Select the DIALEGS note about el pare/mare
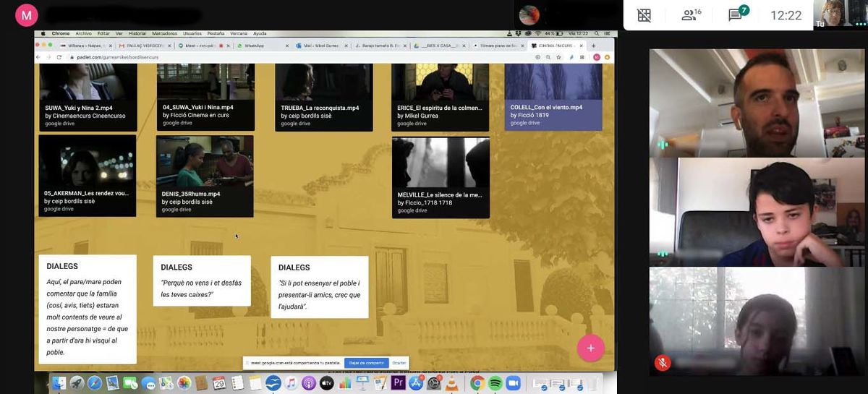This screenshot has width=868, height=394. coord(88,309)
